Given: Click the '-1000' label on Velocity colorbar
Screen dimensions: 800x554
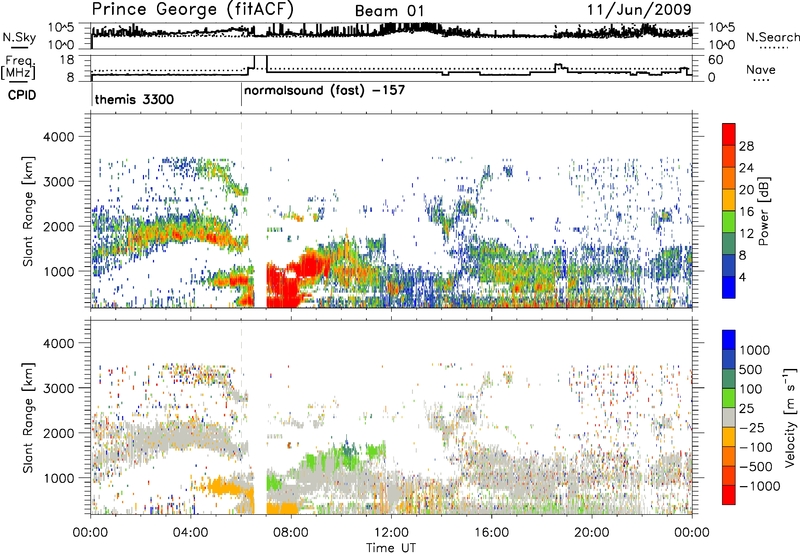Looking at the screenshot, I should point(759,486).
